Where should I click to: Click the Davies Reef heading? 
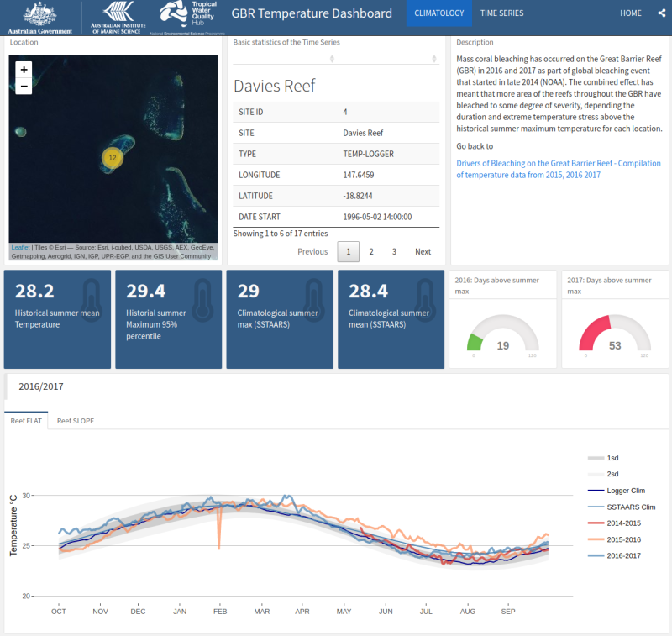pyautogui.click(x=275, y=86)
